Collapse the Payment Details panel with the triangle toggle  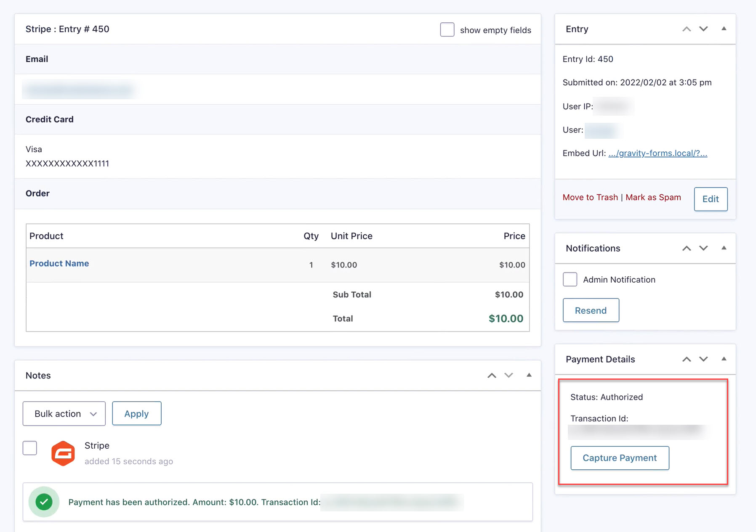[724, 359]
